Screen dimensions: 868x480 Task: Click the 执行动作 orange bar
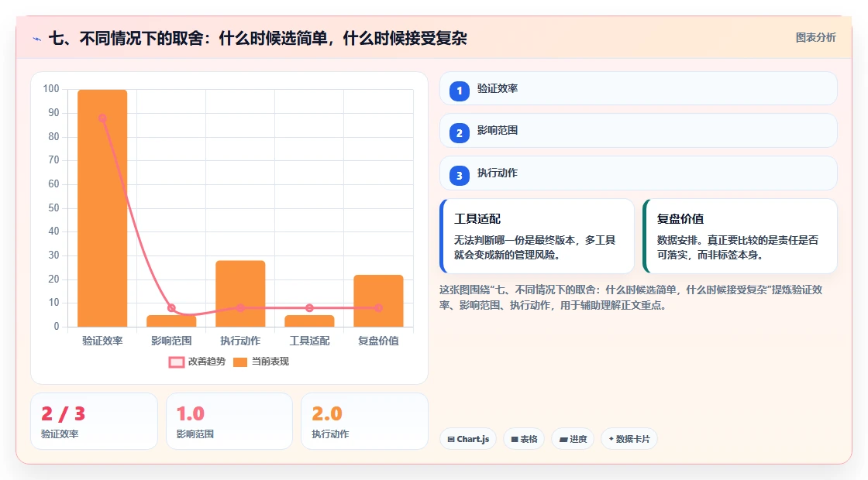click(240, 293)
